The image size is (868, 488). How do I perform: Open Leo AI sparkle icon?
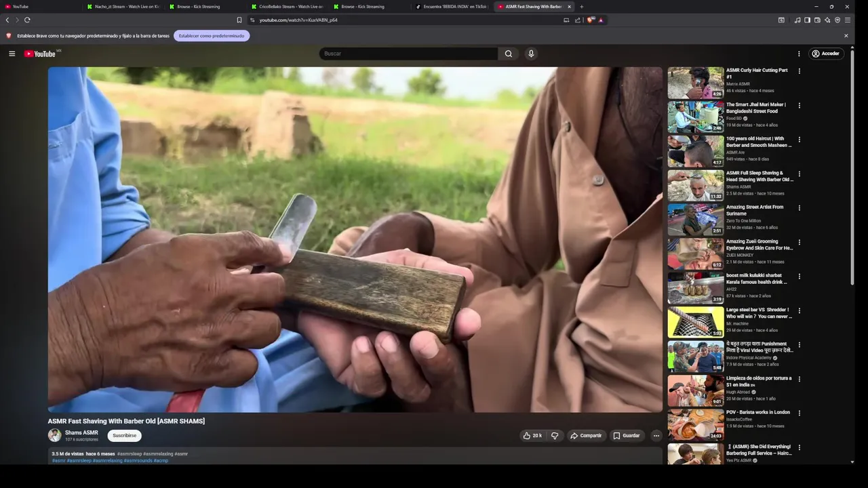click(x=827, y=20)
